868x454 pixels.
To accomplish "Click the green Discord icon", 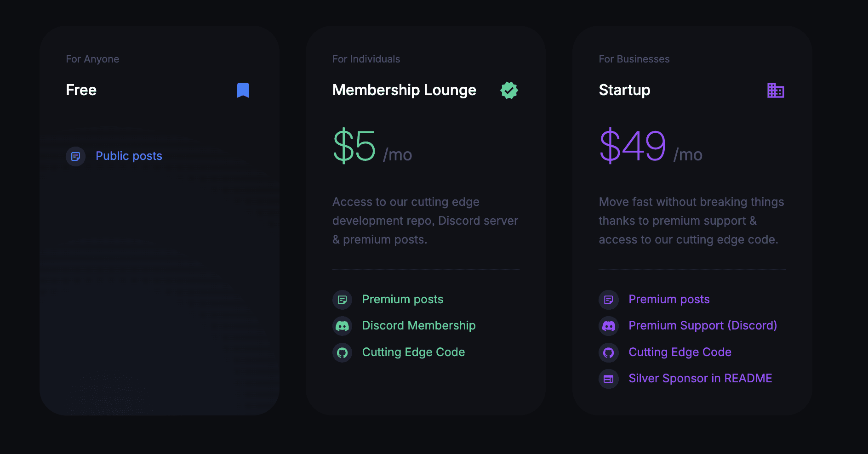I will [342, 326].
